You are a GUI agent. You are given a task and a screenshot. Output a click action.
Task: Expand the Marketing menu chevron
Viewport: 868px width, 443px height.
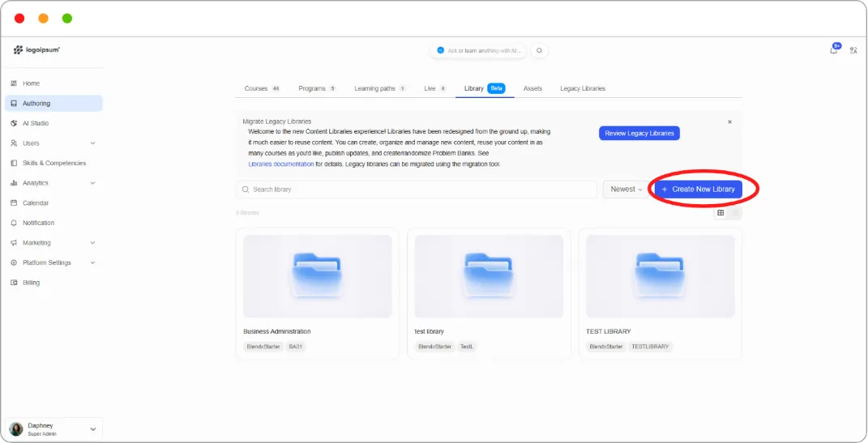coord(92,243)
